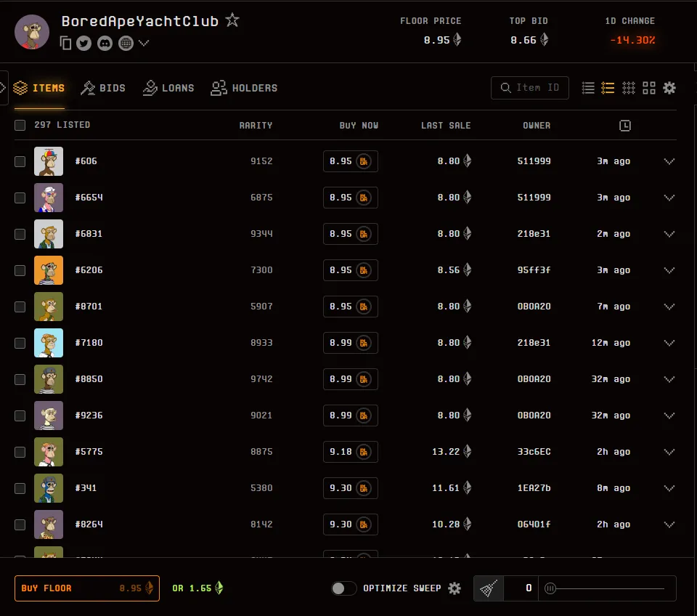Click the sweep quantity slider handle
This screenshot has height=616, width=697.
click(550, 588)
